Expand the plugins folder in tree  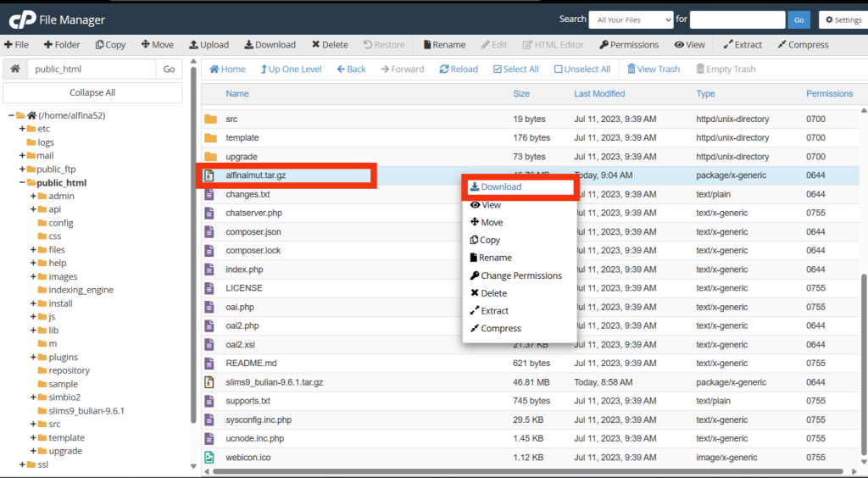click(x=33, y=358)
